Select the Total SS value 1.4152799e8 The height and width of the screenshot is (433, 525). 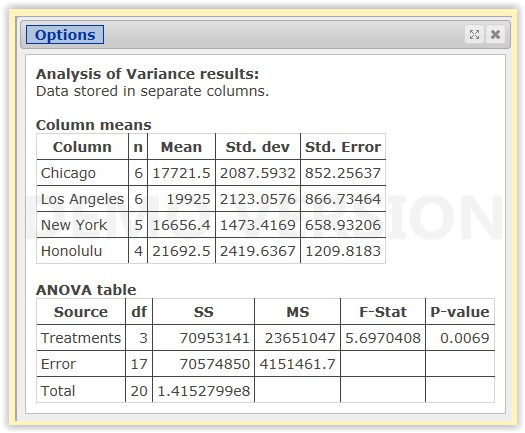coord(204,390)
